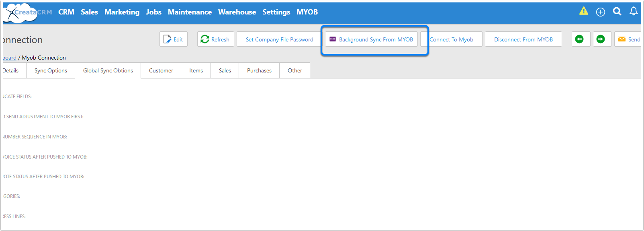Image resolution: width=644 pixels, height=231 pixels.
Task: Open the Settings menu
Action: click(276, 12)
